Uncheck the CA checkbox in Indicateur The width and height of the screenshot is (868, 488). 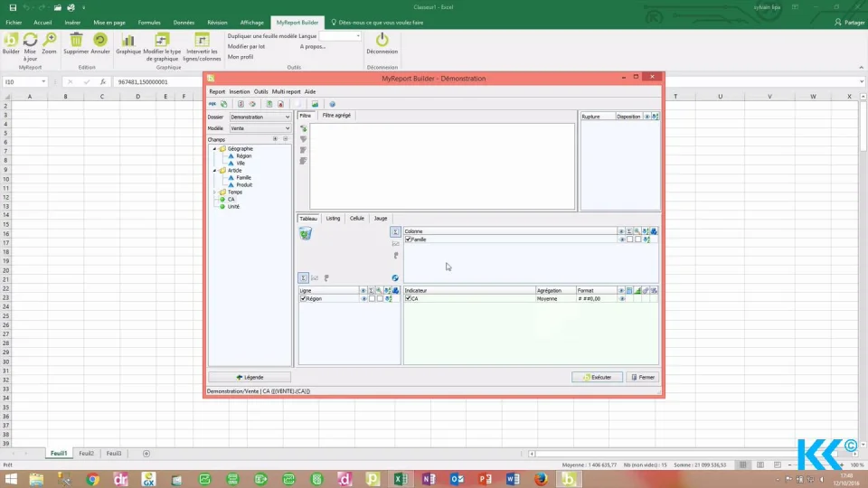[408, 299]
